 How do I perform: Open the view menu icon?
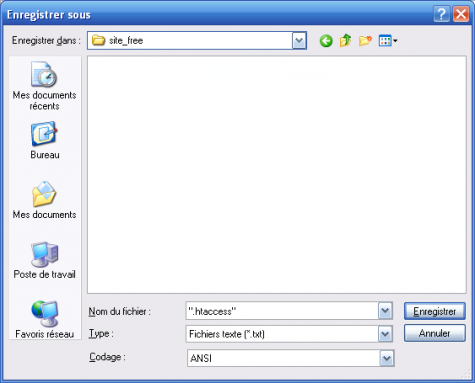click(x=388, y=41)
